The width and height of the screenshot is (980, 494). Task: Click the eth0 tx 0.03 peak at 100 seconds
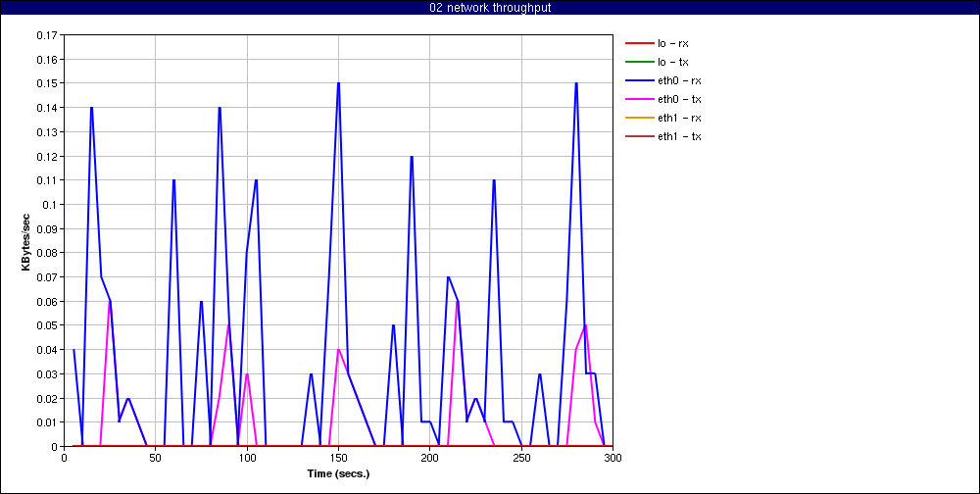[247, 374]
